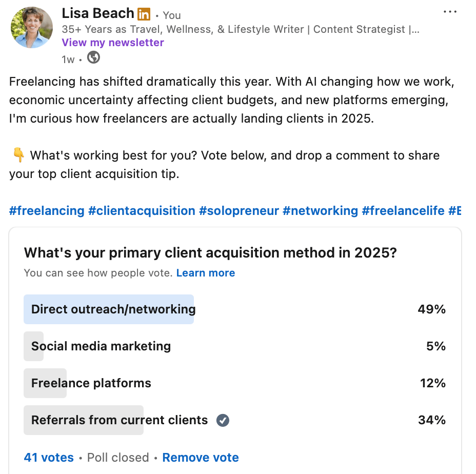
Task: Click the checkmark icon beside Referrals
Action: click(223, 421)
